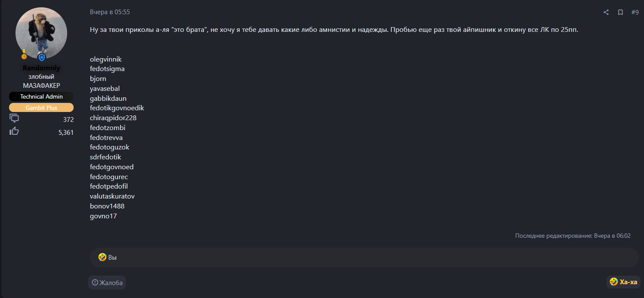Click the exclamation icon beside Жалоба

tap(95, 282)
